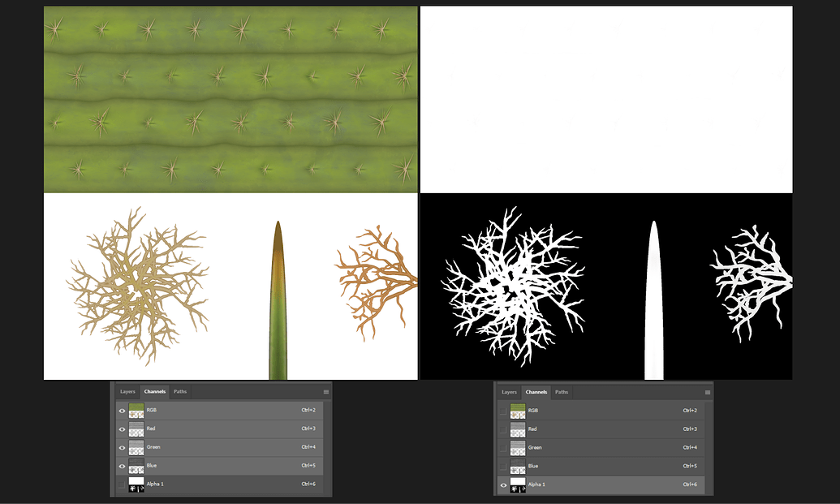
Task: Enable Alpha 1 visibility in left panel
Action: coord(122,485)
